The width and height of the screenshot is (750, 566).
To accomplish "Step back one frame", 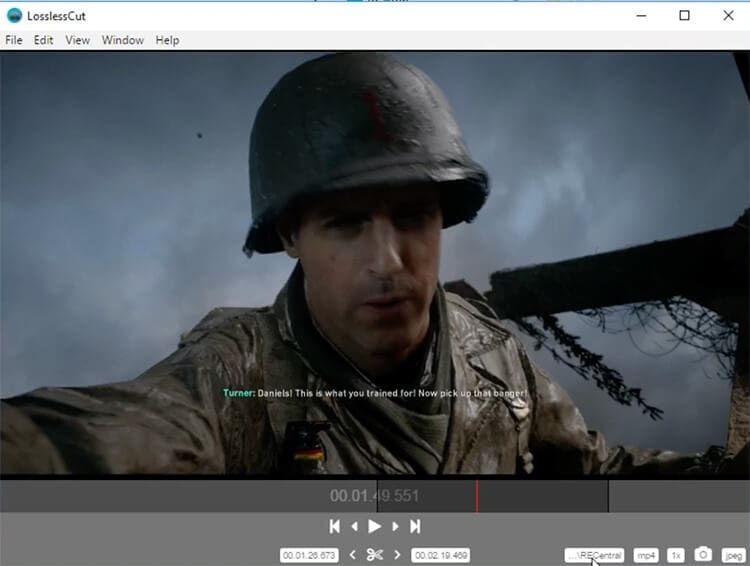I will 354,526.
